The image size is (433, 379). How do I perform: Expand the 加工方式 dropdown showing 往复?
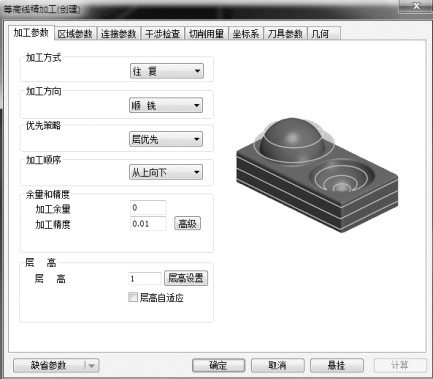[x=166, y=71]
